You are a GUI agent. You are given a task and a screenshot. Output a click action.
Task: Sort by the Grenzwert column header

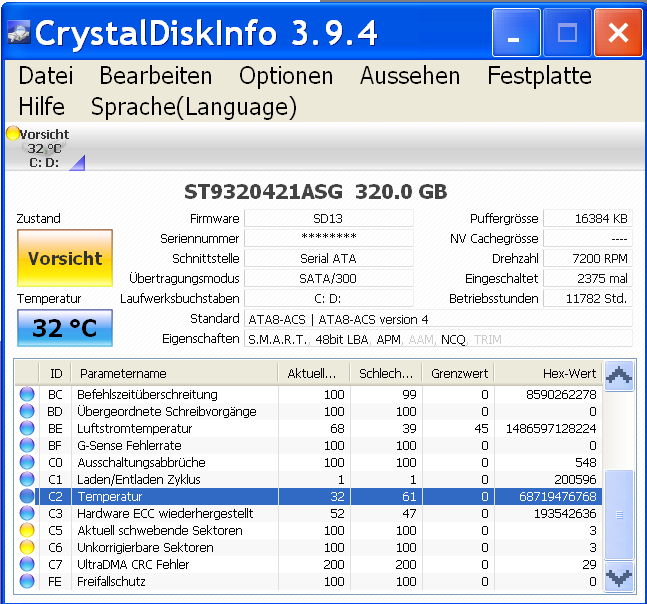click(x=458, y=373)
